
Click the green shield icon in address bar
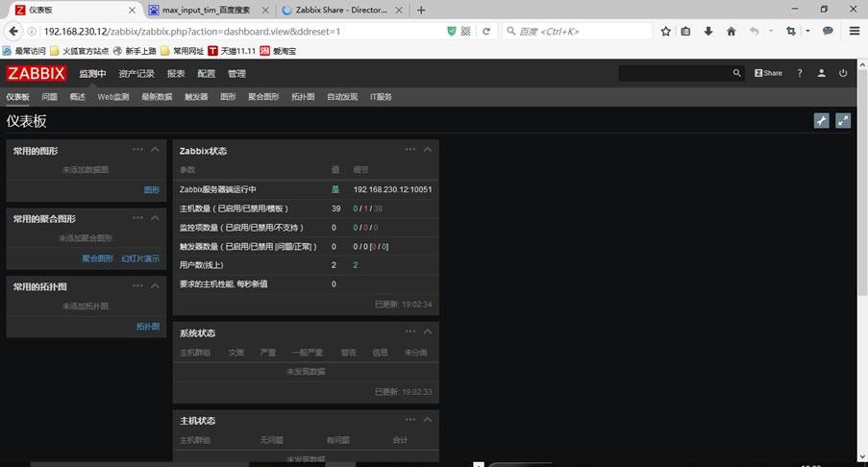point(452,32)
